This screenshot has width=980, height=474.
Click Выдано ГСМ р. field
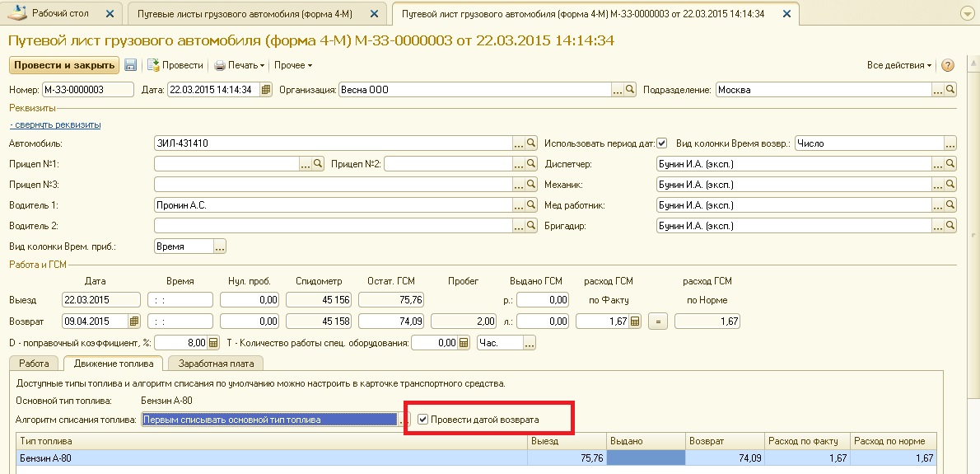tap(544, 299)
